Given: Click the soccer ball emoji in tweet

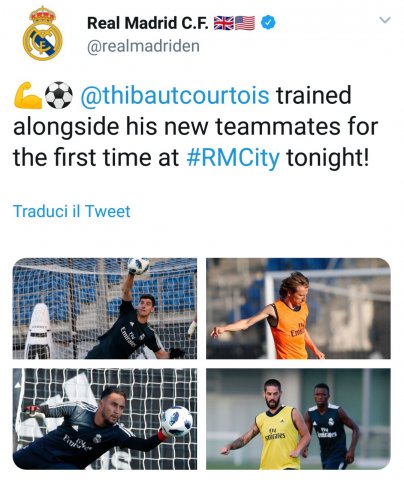Looking at the screenshot, I should click(59, 95).
